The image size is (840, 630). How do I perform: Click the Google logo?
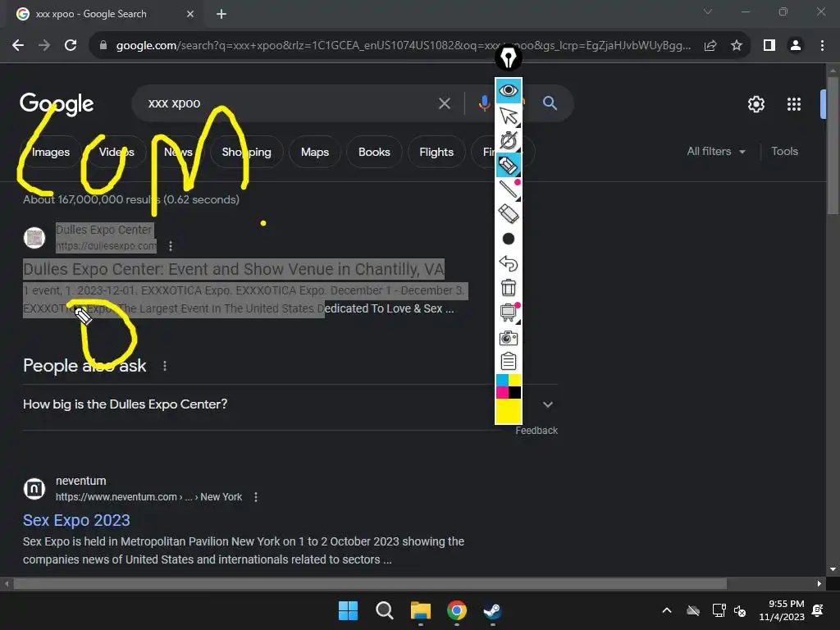(x=57, y=103)
